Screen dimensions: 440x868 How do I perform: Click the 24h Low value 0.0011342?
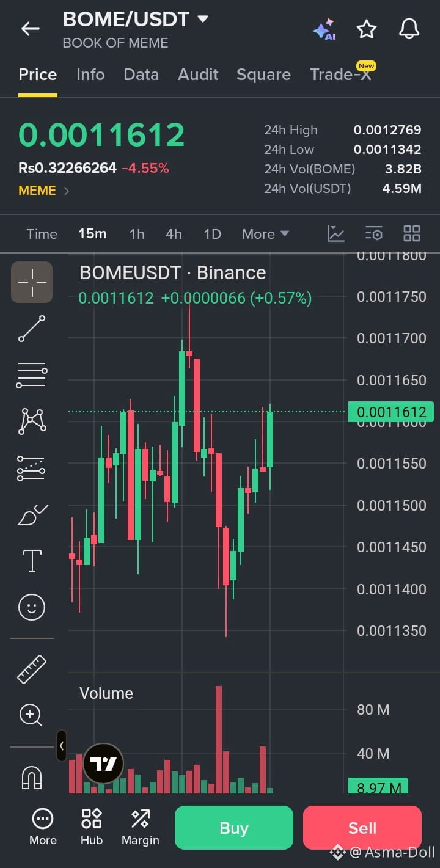[387, 150]
